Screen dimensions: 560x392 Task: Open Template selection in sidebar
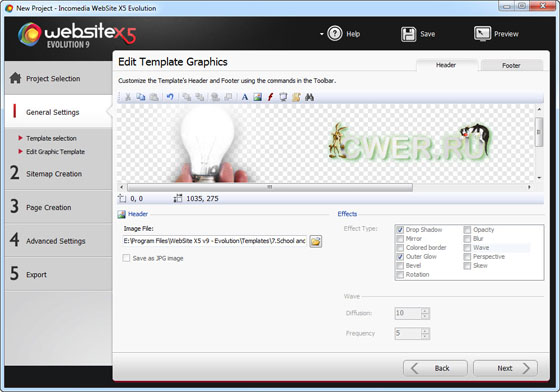(x=51, y=138)
